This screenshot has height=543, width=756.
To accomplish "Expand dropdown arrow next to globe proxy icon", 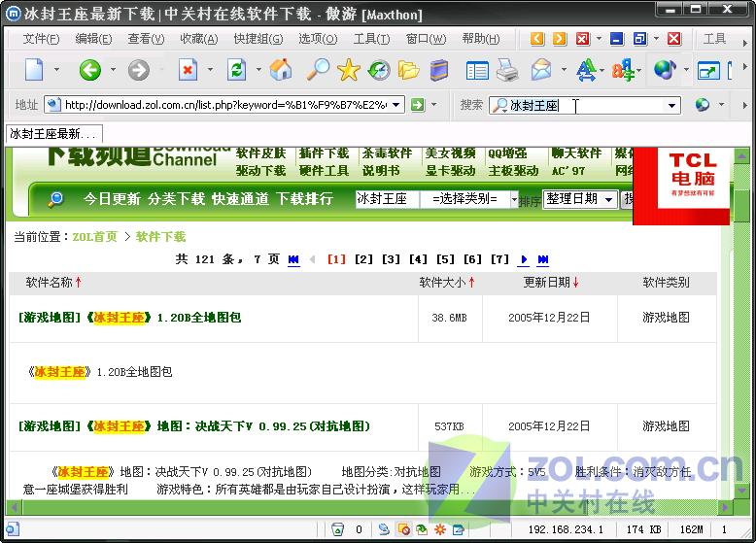I will [x=687, y=70].
